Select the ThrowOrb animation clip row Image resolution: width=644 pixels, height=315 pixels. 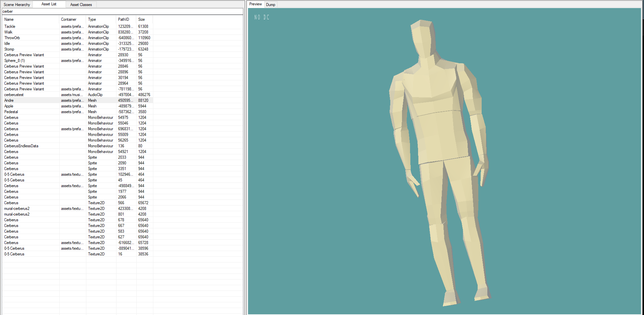12,38
